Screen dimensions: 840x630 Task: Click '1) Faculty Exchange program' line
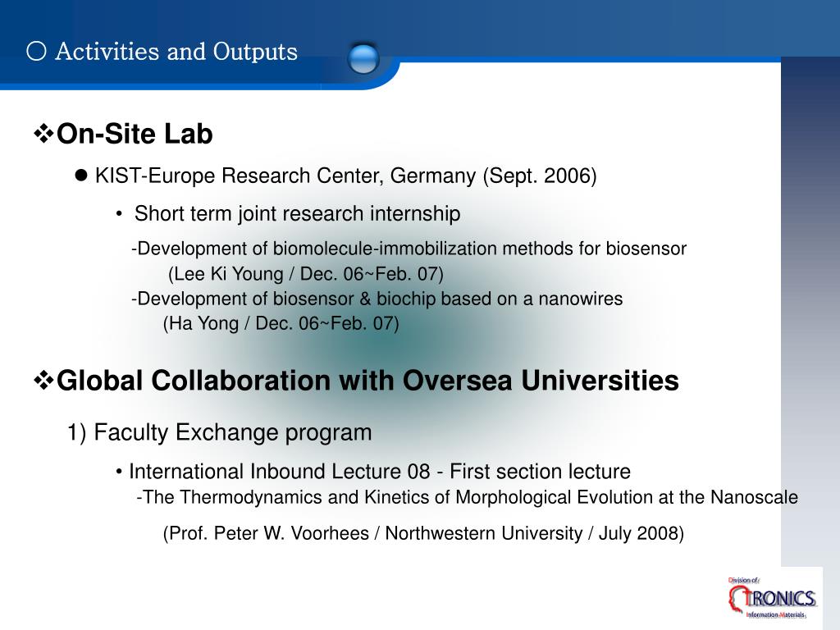pos(219,432)
